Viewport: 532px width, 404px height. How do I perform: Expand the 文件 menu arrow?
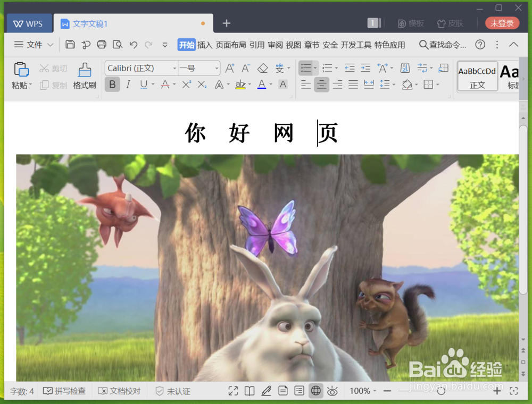click(x=50, y=45)
